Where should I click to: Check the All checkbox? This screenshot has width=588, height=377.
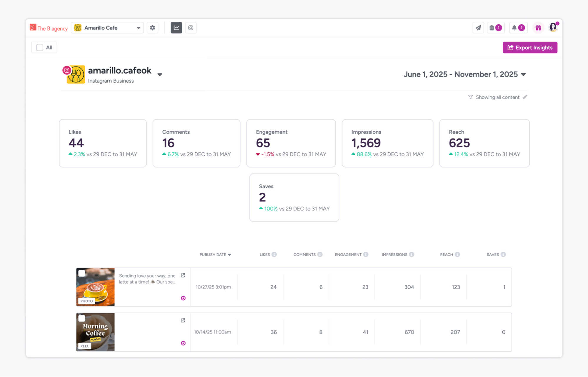[40, 47]
